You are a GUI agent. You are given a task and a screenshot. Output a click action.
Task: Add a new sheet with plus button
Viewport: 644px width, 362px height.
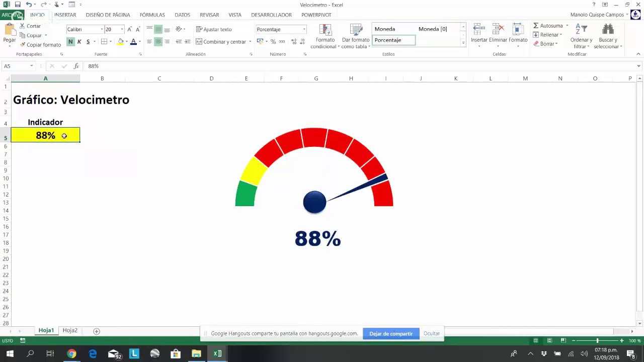tap(97, 331)
